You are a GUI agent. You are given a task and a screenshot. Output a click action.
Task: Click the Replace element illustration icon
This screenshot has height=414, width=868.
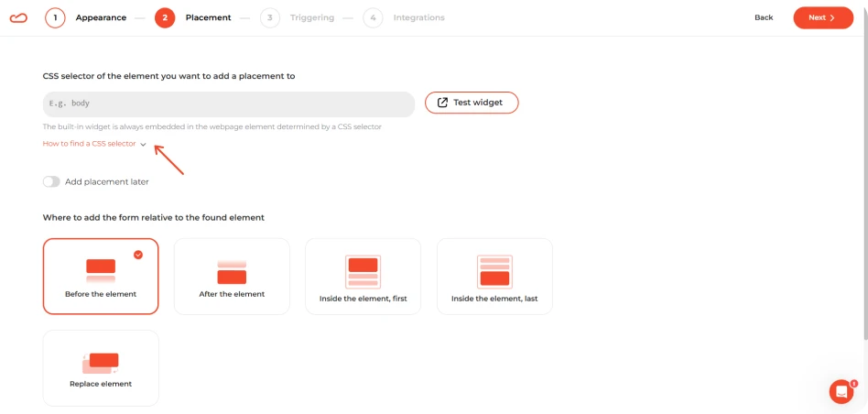100,363
